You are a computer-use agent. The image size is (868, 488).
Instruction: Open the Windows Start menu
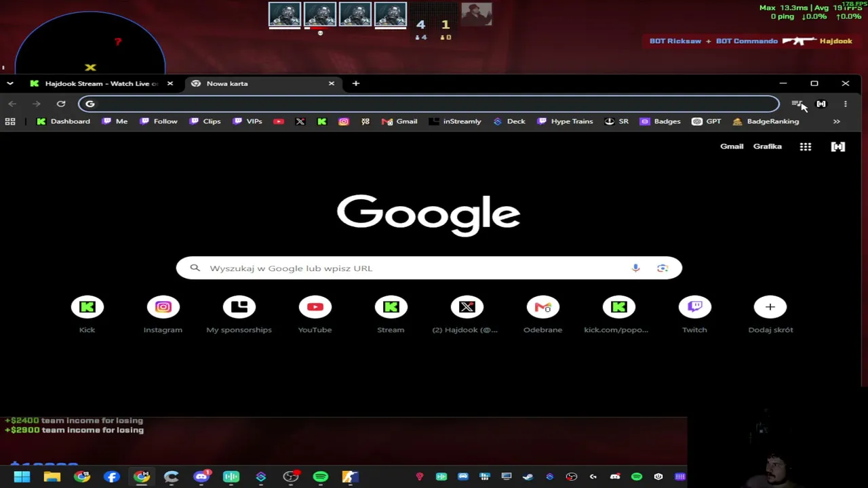(22, 476)
